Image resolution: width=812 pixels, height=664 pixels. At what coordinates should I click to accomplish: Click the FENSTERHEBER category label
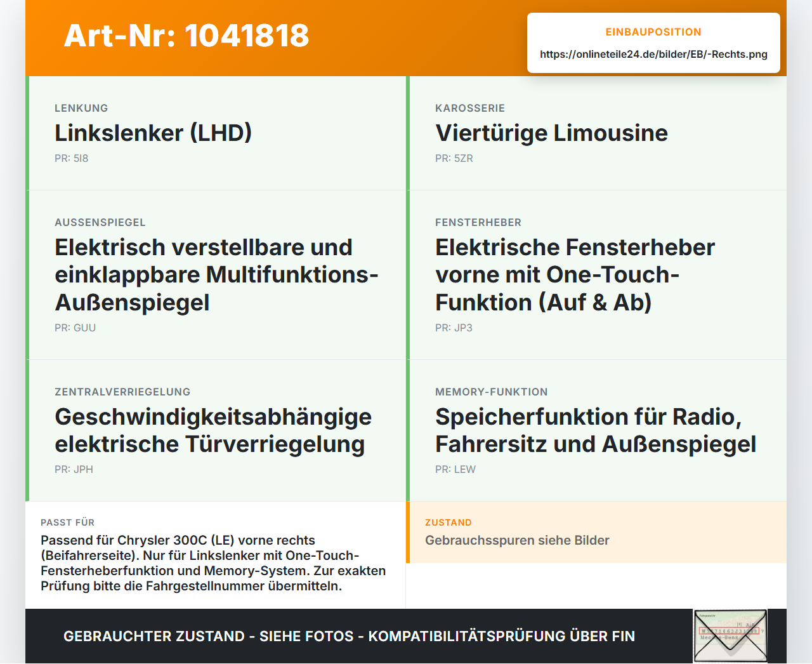[x=478, y=222]
